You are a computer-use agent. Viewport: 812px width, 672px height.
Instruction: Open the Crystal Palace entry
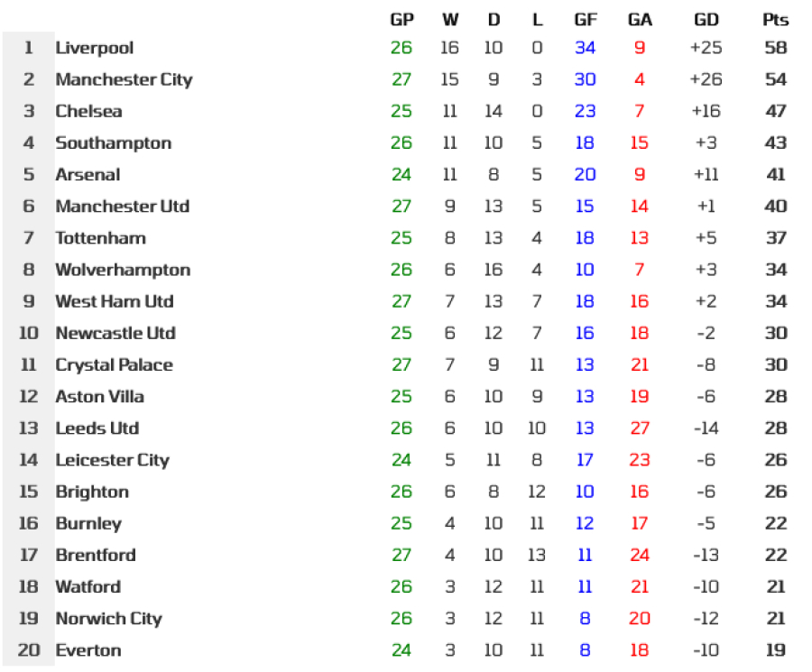coord(114,365)
